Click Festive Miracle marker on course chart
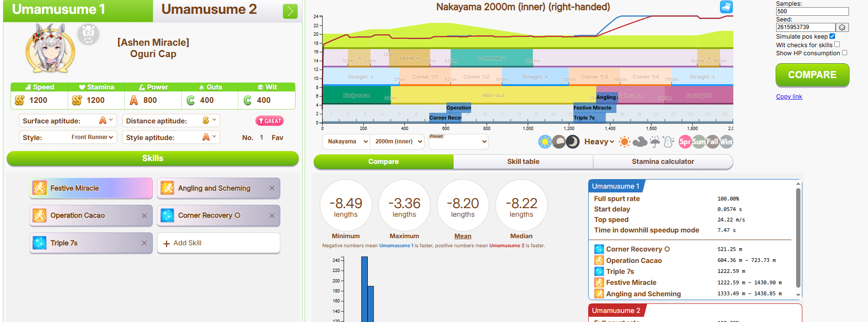The width and height of the screenshot is (868, 322). point(594,108)
